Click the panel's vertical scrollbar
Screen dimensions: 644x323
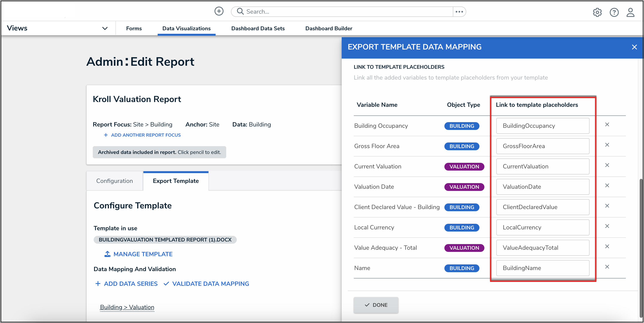coord(641,248)
